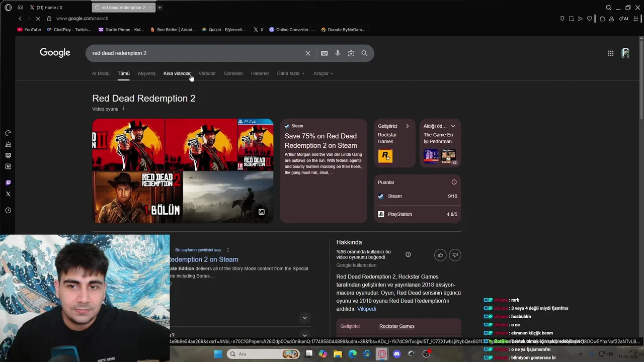Click the Vikipedi source link
Image resolution: width=644 pixels, height=362 pixels.
tap(366, 309)
